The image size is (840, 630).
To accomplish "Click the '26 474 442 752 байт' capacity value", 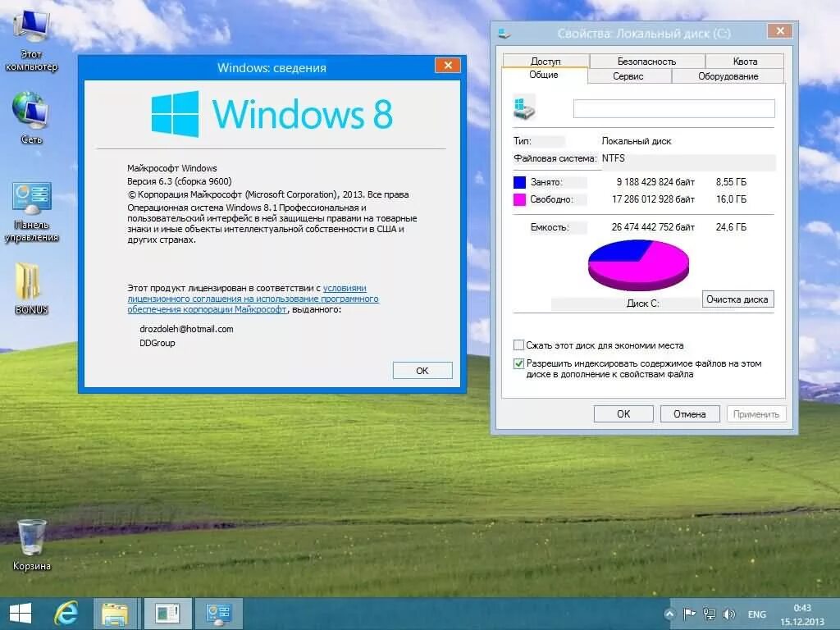I will (x=654, y=227).
